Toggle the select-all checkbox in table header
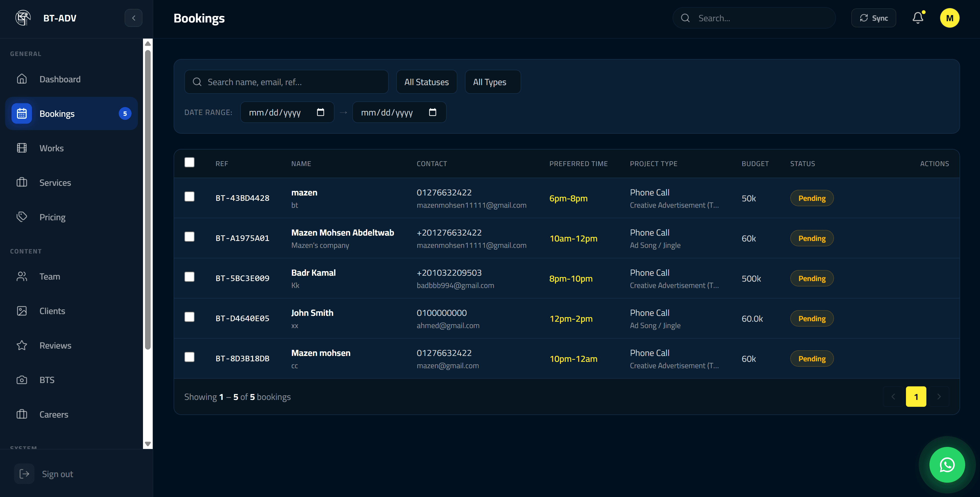Image resolution: width=980 pixels, height=497 pixels. tap(189, 163)
